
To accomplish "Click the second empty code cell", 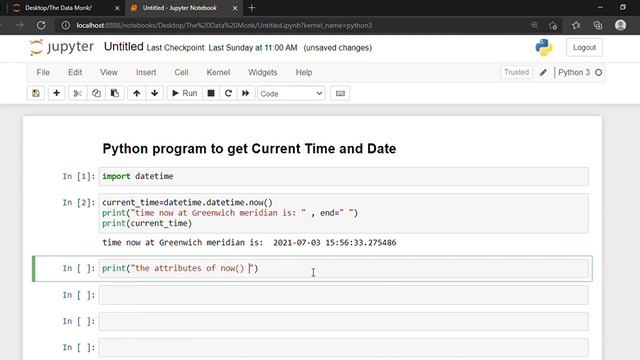I will [343, 321].
